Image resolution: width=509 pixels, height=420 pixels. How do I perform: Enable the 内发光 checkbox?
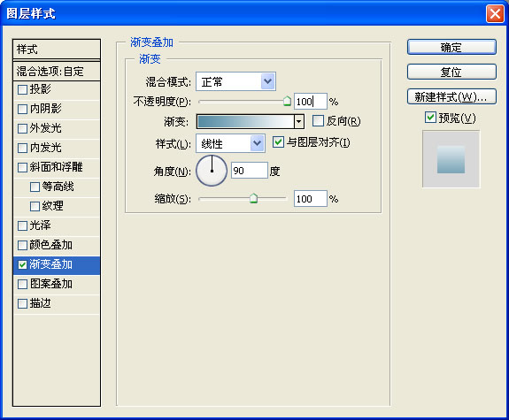[22, 148]
